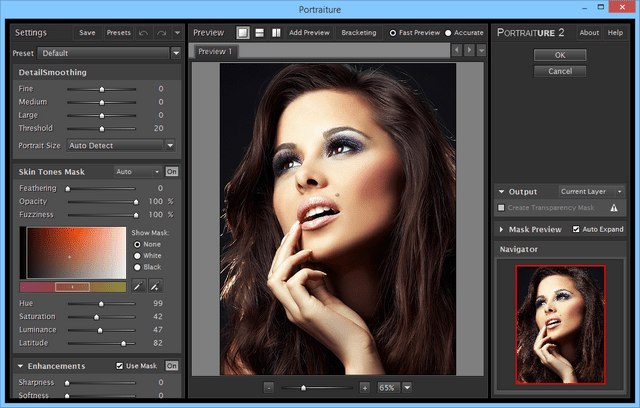Click the redo arrow in Settings
The width and height of the screenshot is (640, 408).
[x=160, y=32]
